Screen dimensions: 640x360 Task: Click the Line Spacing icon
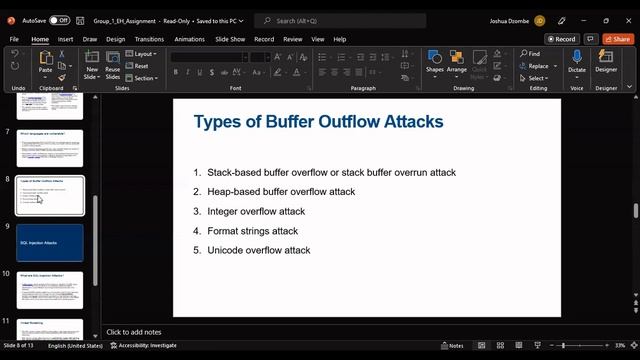(385, 57)
